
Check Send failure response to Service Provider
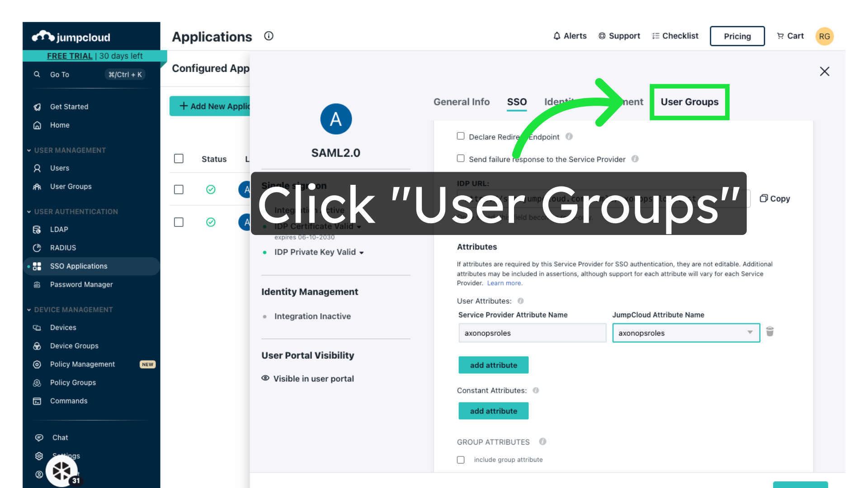point(461,159)
